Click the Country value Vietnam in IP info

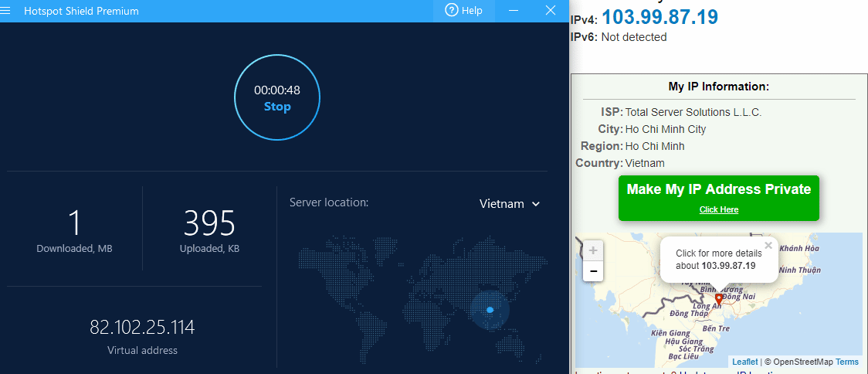click(645, 164)
